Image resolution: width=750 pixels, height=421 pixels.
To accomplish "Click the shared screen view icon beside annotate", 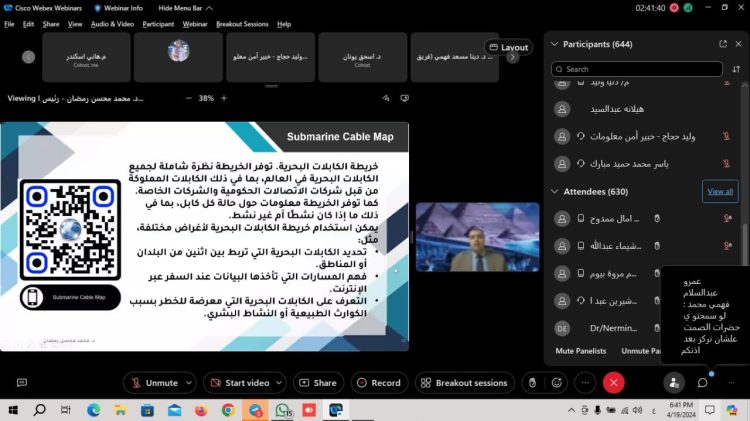I will click(x=405, y=98).
